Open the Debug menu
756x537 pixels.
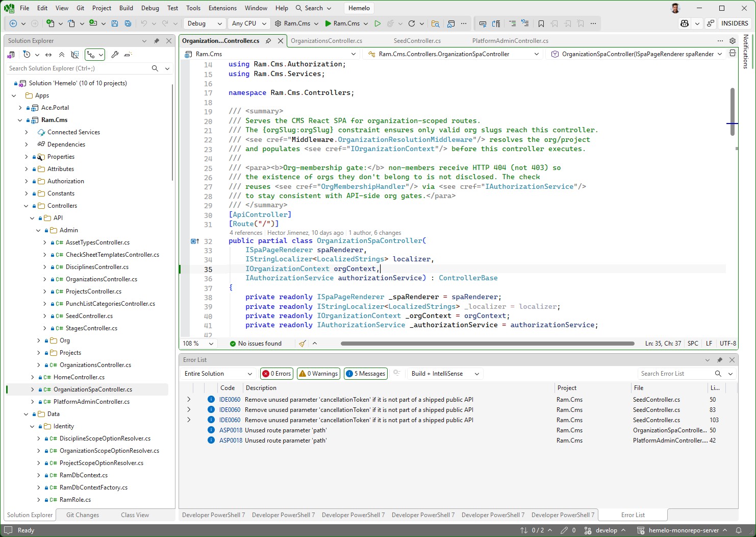pyautogui.click(x=150, y=8)
